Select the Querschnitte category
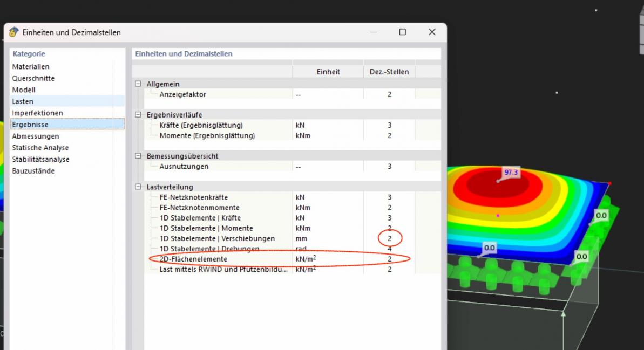The height and width of the screenshot is (350, 644). (33, 78)
